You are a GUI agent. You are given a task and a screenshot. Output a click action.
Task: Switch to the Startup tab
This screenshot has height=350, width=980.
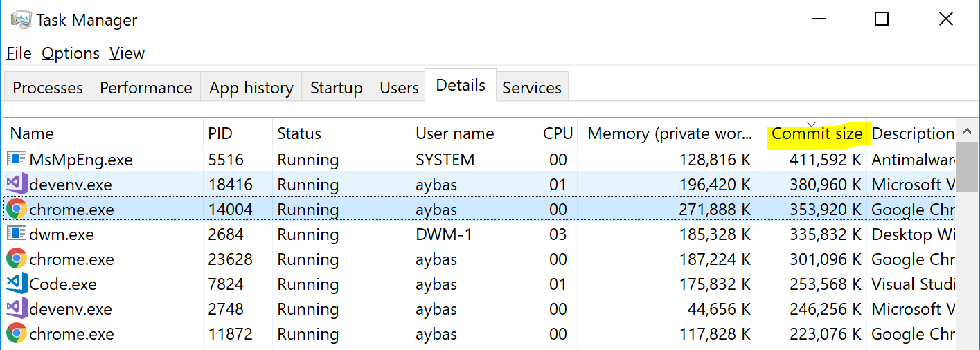click(336, 88)
